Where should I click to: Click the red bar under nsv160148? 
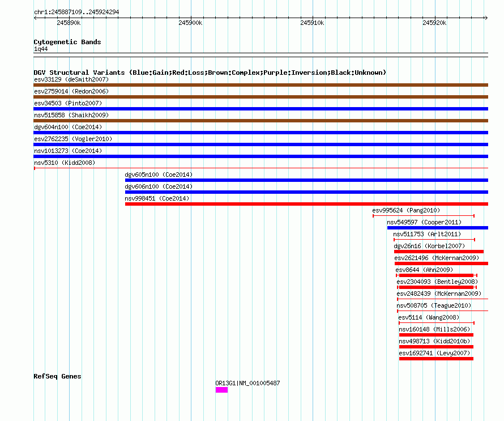coord(436,335)
